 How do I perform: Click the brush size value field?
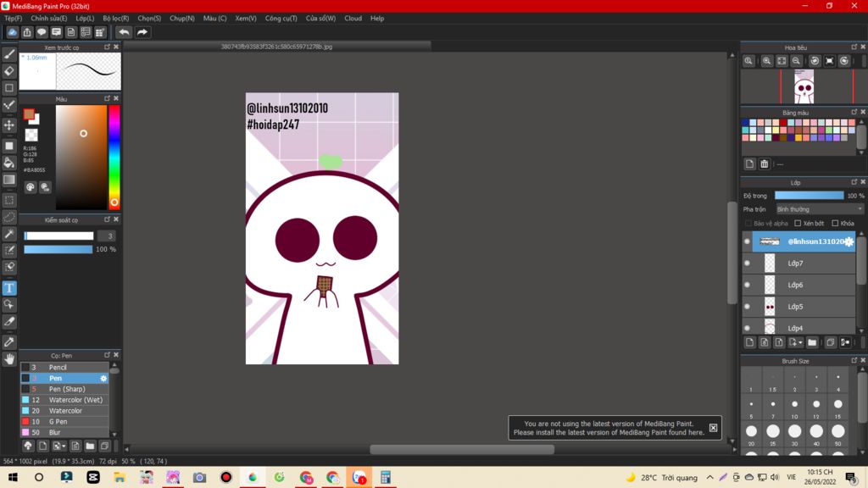(106, 236)
